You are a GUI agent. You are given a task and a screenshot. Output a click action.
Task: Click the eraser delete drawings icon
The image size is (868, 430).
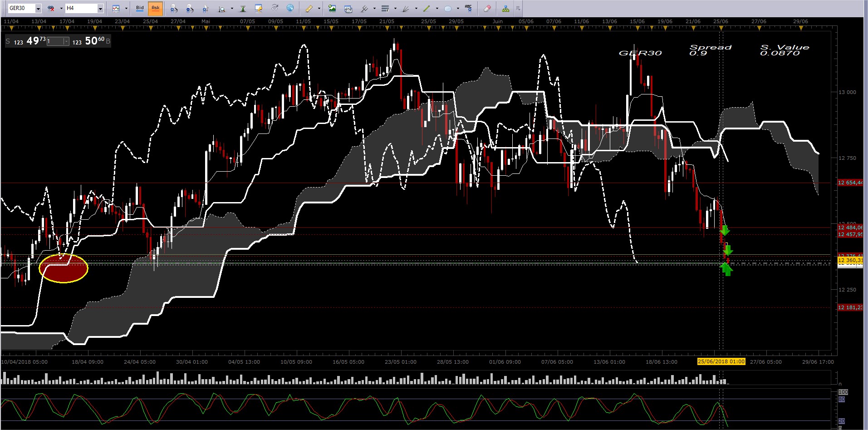pos(487,8)
